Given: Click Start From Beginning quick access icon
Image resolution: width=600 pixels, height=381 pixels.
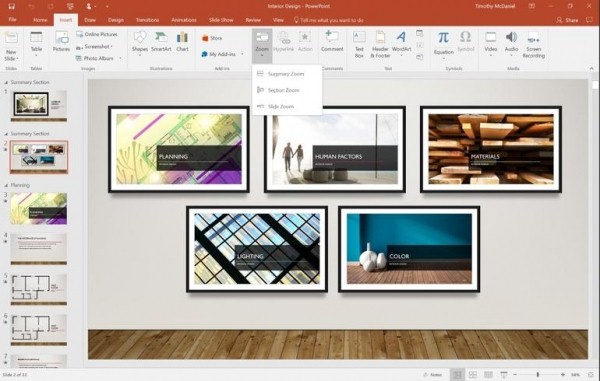Looking at the screenshot, I should pyautogui.click(x=70, y=7).
